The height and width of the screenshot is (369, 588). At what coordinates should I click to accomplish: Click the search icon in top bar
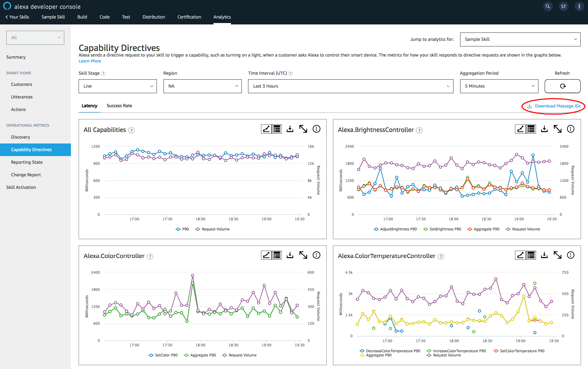(x=548, y=6)
